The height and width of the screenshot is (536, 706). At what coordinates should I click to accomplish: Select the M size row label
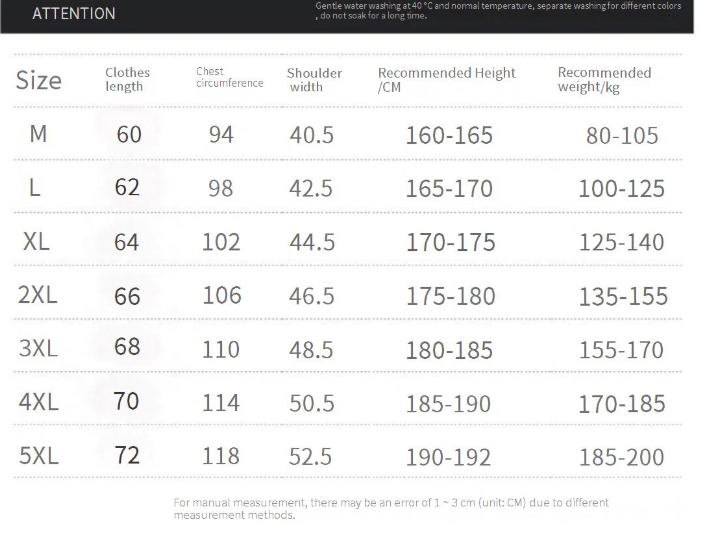point(38,134)
